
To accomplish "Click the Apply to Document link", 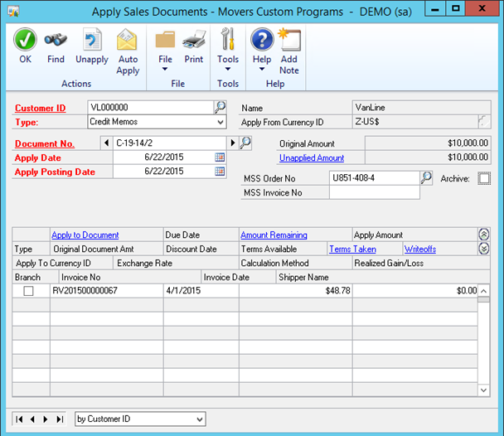I will (x=85, y=235).
